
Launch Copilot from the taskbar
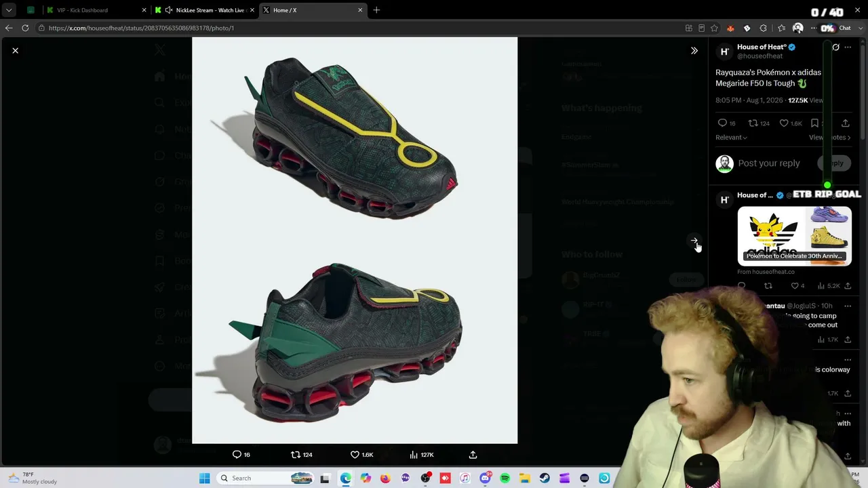pos(366,479)
